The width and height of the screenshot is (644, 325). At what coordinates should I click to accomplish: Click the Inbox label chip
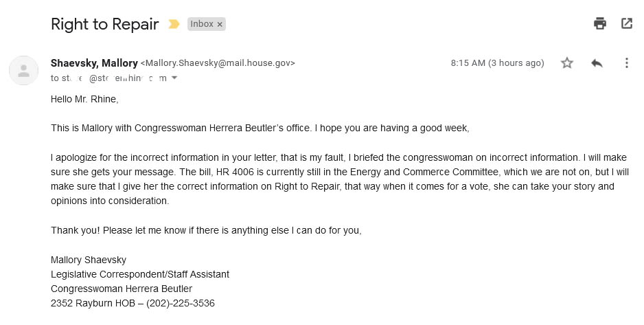[x=202, y=24]
